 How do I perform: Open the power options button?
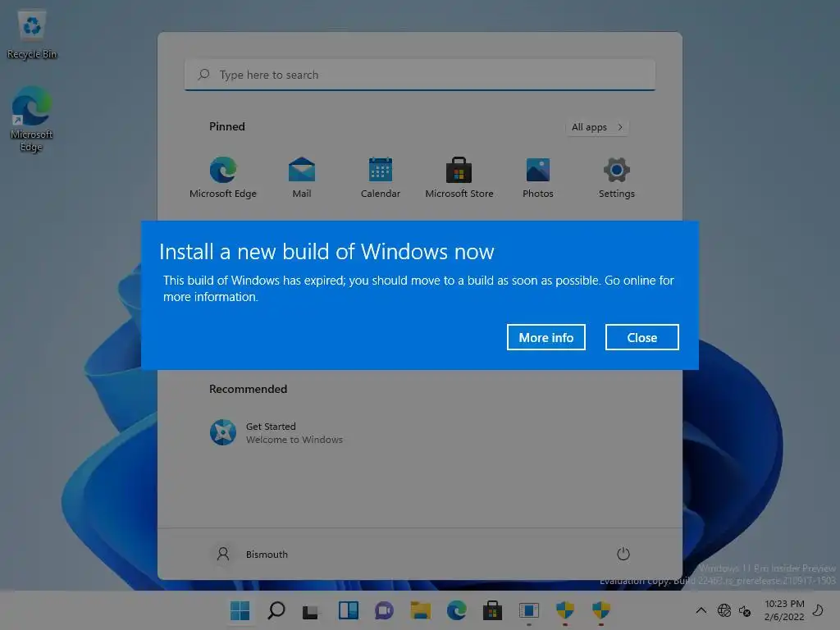623,554
